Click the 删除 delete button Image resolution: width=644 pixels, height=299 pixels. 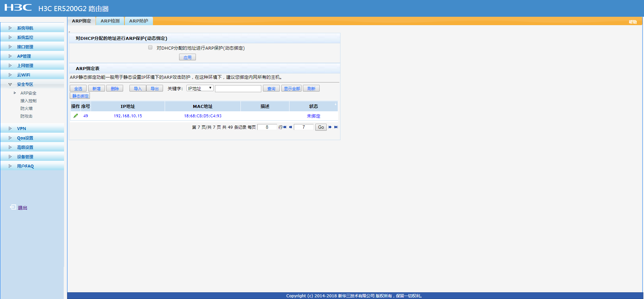tap(115, 88)
